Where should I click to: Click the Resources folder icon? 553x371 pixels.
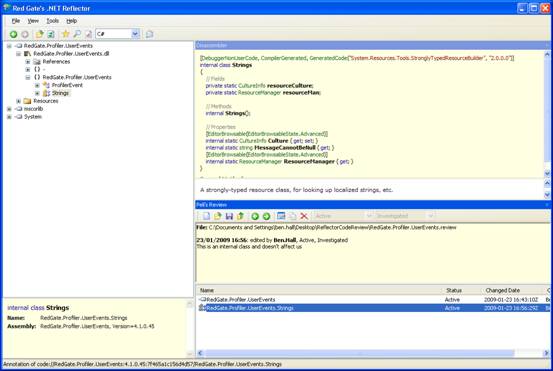pyautogui.click(x=28, y=101)
